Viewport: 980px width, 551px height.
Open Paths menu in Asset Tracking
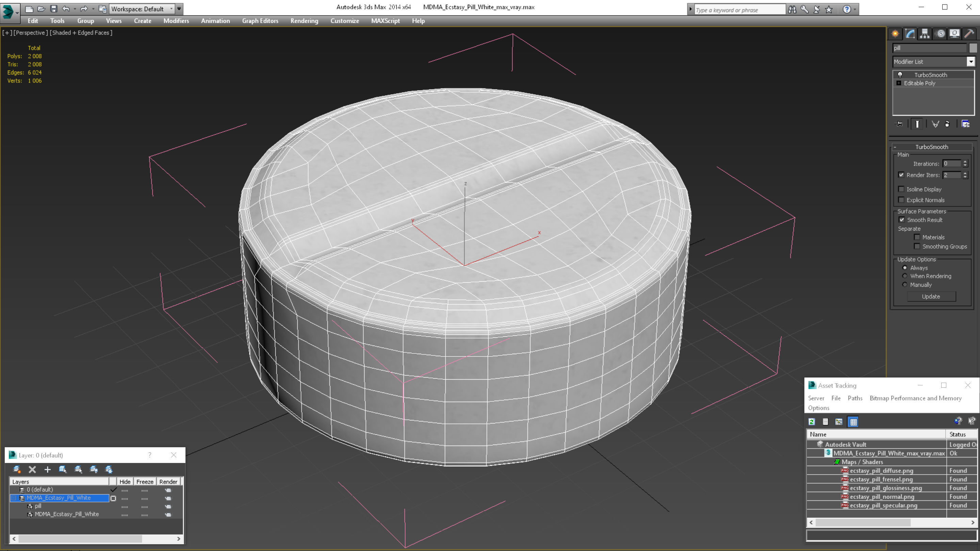click(x=855, y=398)
